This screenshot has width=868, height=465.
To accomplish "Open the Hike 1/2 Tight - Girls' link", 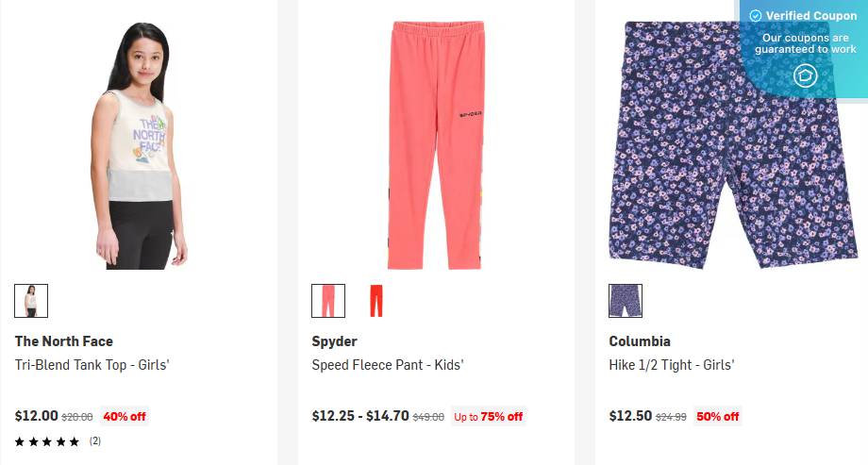I will 672,365.
